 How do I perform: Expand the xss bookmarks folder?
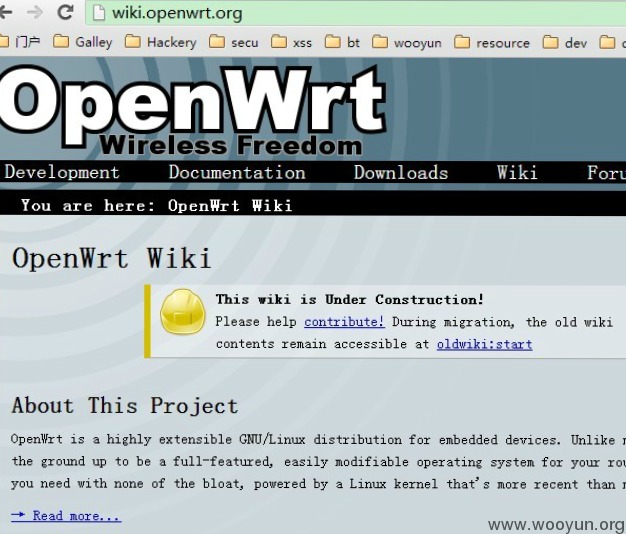[x=292, y=42]
